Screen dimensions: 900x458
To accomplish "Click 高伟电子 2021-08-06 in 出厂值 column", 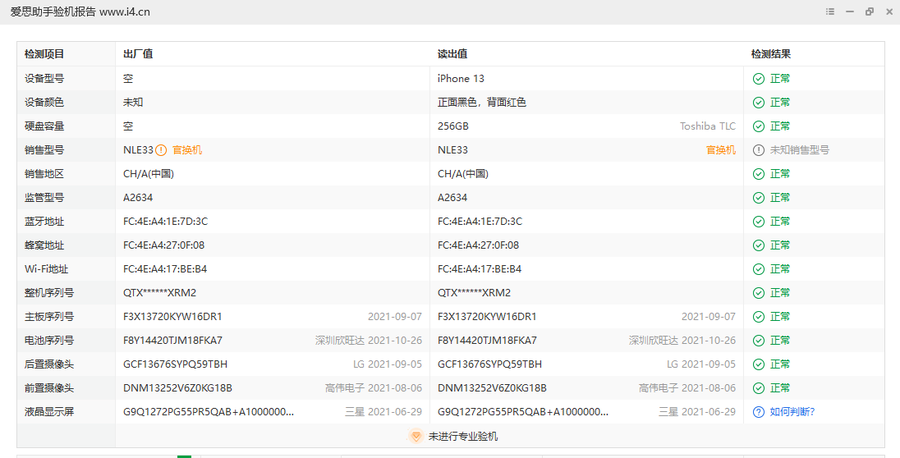I will 374,389.
